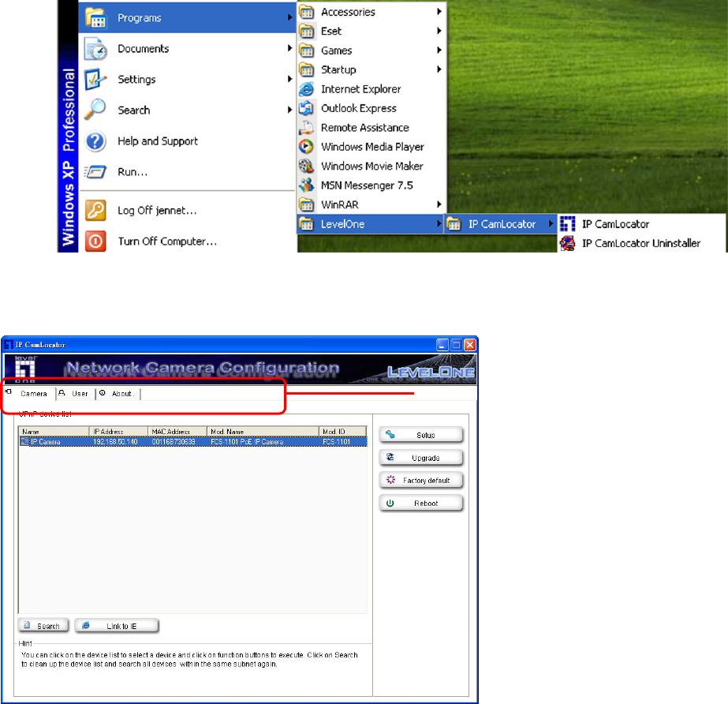Click the Mod. ID column header

[x=342, y=431]
